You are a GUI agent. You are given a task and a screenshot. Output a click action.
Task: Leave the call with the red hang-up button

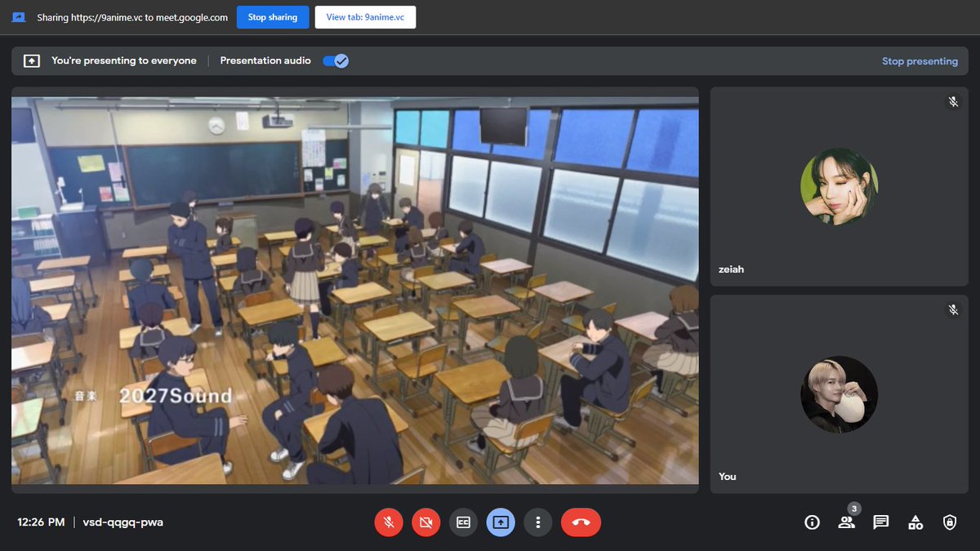click(x=581, y=522)
